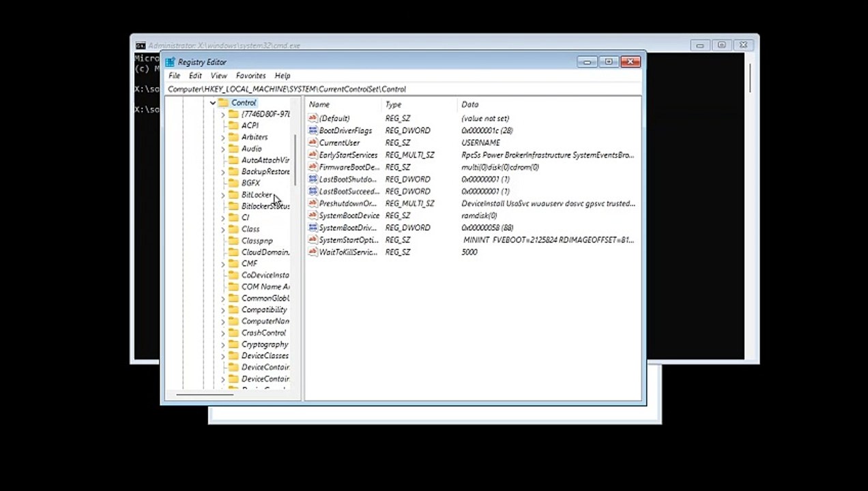The width and height of the screenshot is (868, 491).
Task: Expand the {7746D80F-97E key
Action: 222,115
